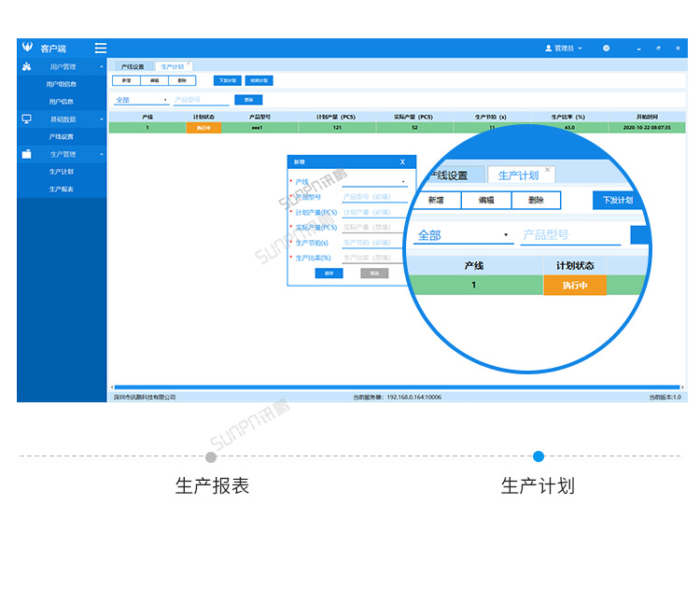Click the large 生产计划 caption below the screenshot
This screenshot has width=700, height=589.
538,485
